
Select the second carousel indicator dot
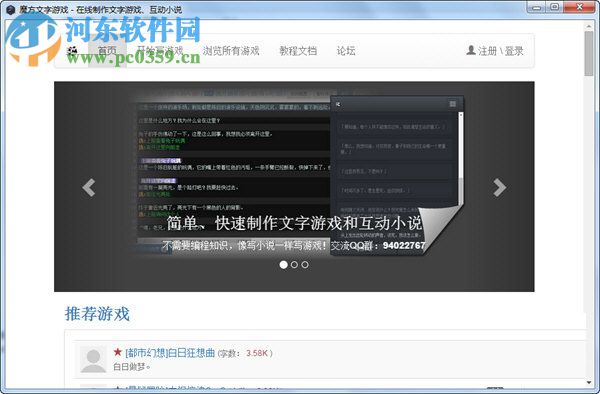click(x=294, y=264)
